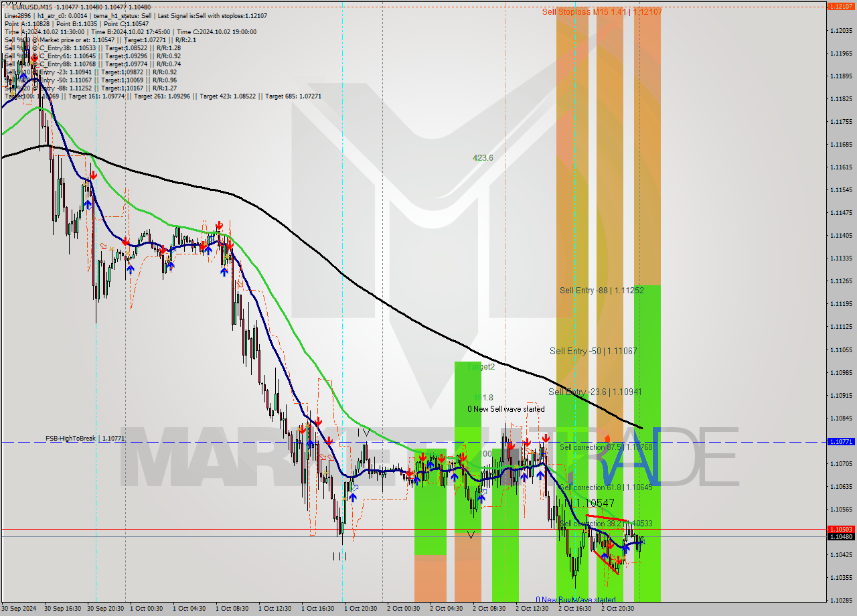Screen dimensions: 857x616
Task: Click the '1 Oct 12:30' time axis label
Action: (275, 609)
